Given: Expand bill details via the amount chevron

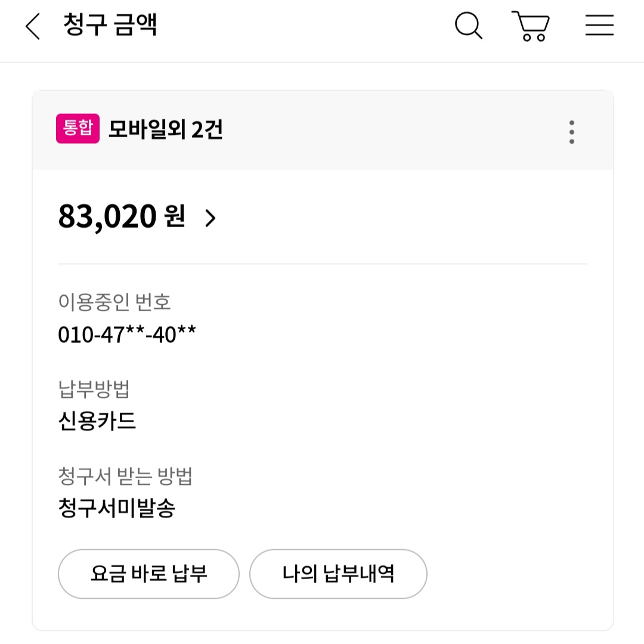Looking at the screenshot, I should tap(210, 218).
